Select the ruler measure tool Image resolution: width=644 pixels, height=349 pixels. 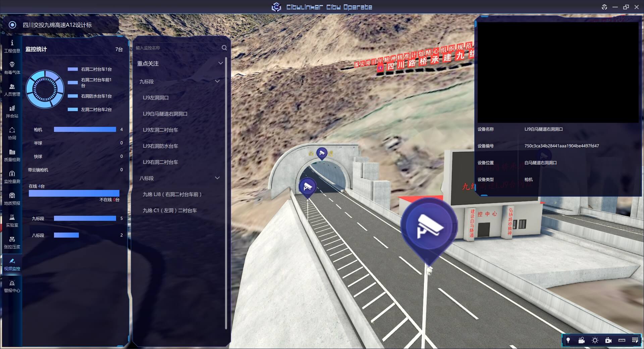[x=622, y=340]
